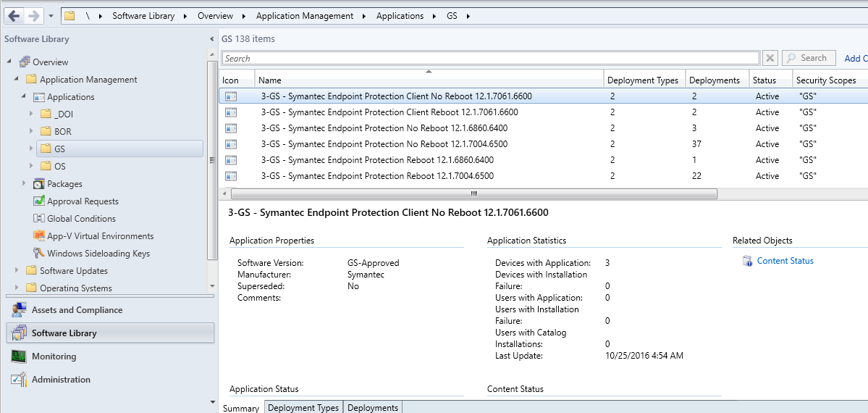Collapse the Software Library navigation pane

pyautogui.click(x=211, y=39)
